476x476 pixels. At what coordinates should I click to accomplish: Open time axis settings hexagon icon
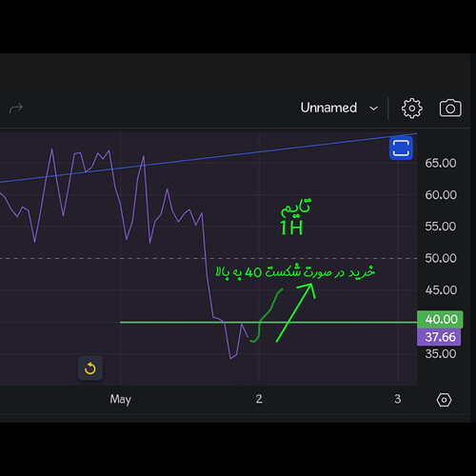444,400
